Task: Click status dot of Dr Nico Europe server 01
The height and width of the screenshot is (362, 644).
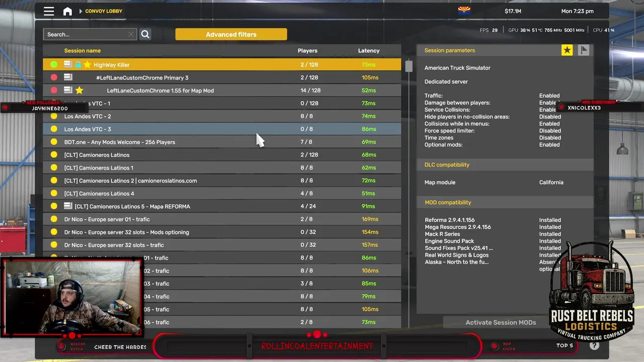Action: point(54,219)
